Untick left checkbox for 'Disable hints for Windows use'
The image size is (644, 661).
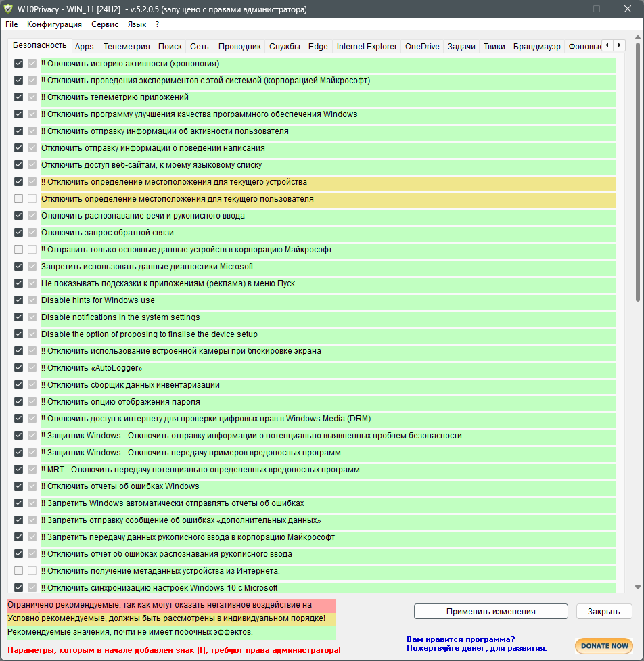(18, 300)
